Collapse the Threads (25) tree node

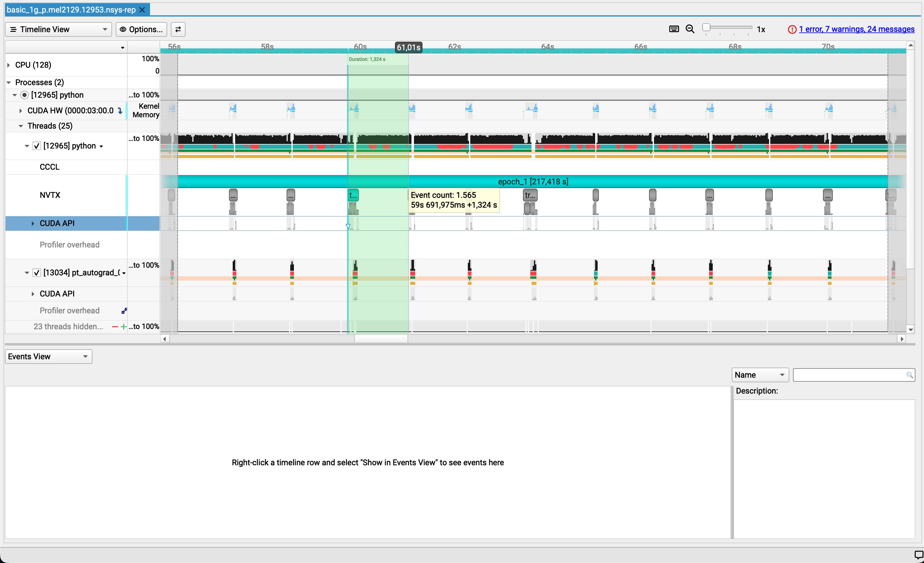point(21,126)
